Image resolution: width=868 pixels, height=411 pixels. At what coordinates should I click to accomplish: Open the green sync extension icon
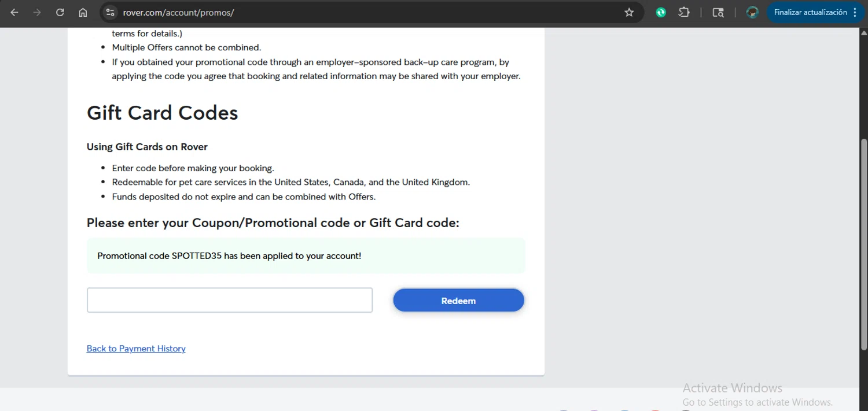coord(661,12)
